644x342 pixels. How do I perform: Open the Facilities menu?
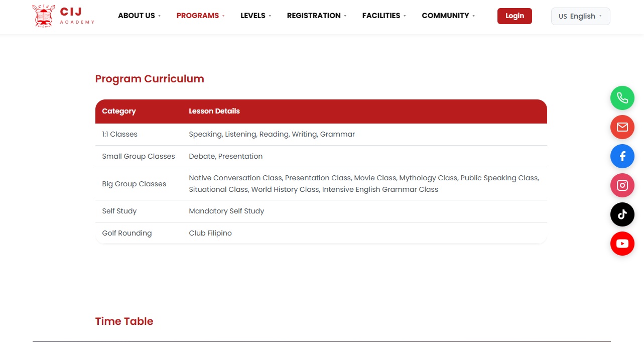(x=384, y=16)
